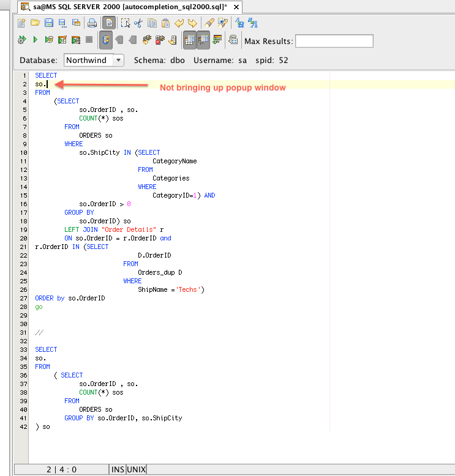Click the highlighter marker icon
The width and height of the screenshot is (455, 476).
click(209, 23)
